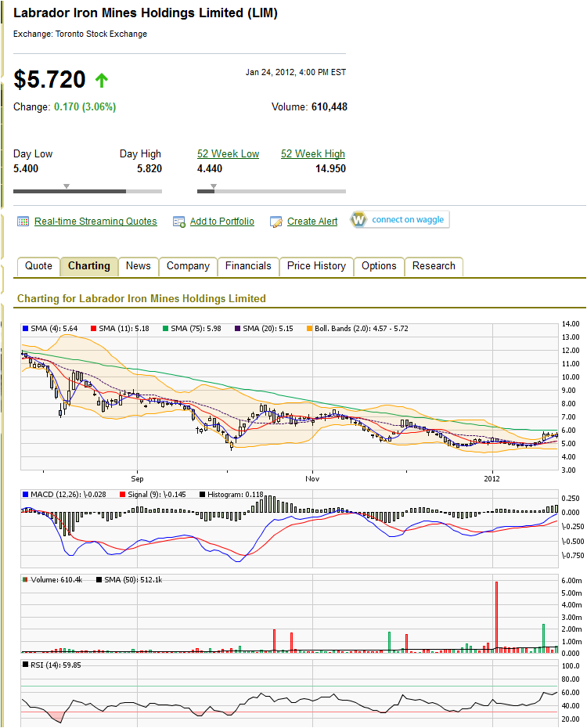Open the Add to Portfolio link
The width and height of the screenshot is (587, 728).
[x=221, y=222]
